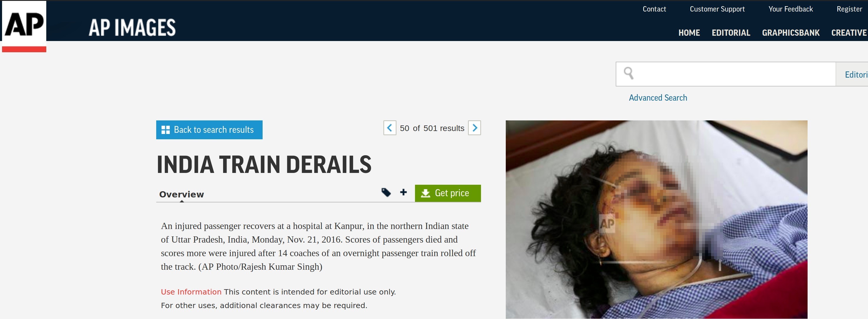868x319 pixels.
Task: Click the plus add icon
Action: click(x=403, y=192)
